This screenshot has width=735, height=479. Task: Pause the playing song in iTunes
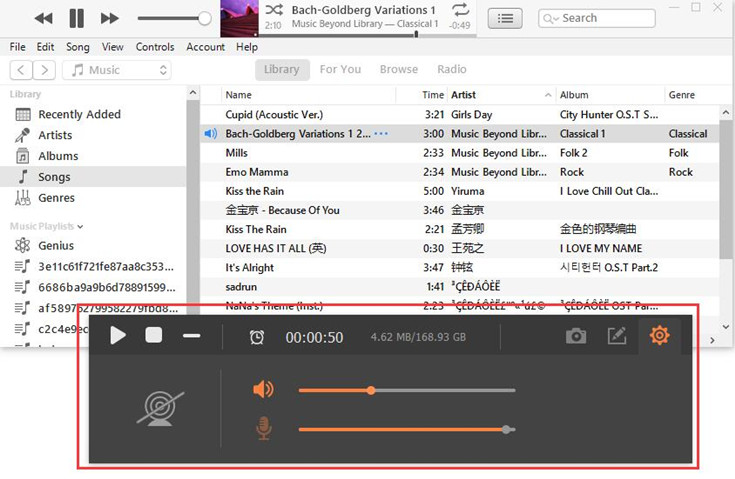tap(76, 18)
